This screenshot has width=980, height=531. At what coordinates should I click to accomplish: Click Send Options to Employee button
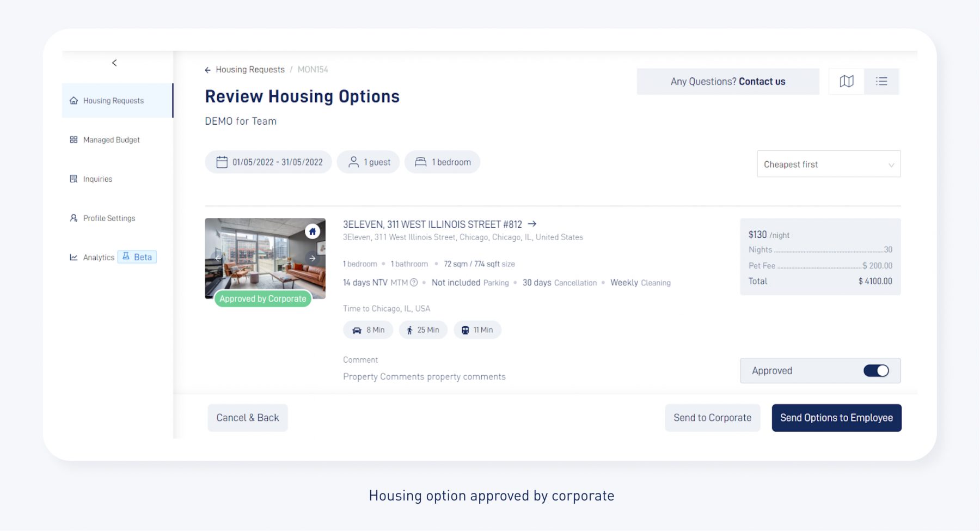pos(836,418)
